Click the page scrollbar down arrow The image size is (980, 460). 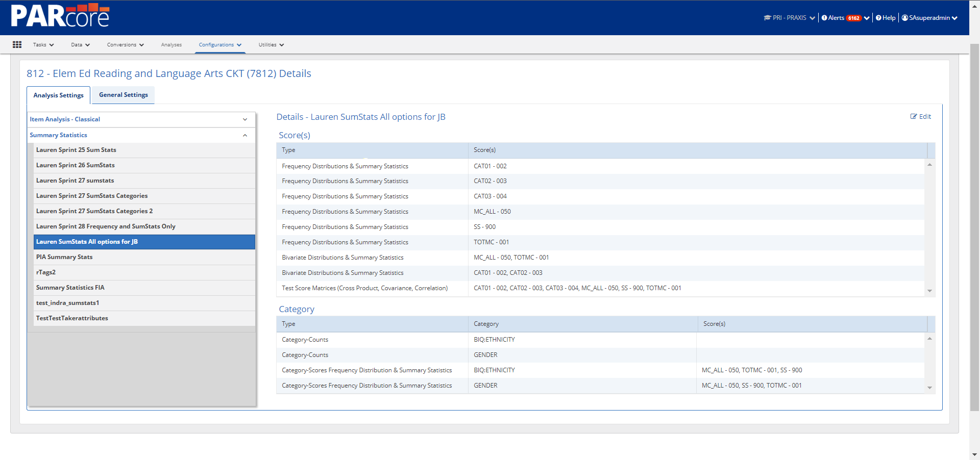(x=974, y=454)
